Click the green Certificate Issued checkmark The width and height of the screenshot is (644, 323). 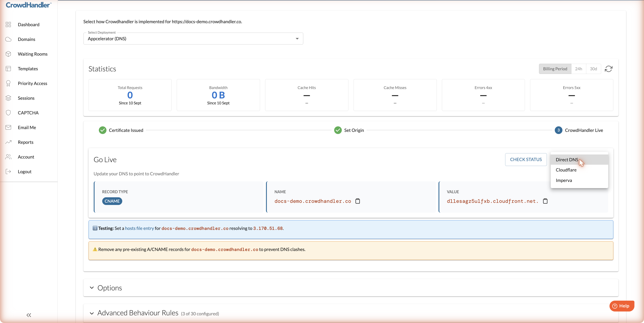(102, 130)
